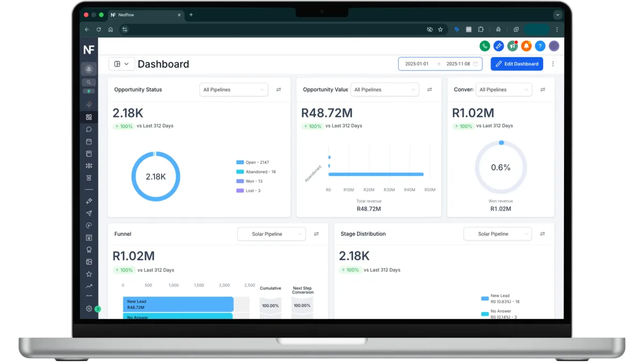Open the Opportunity Status filter settings icon
The width and height of the screenshot is (644, 362).
279,90
